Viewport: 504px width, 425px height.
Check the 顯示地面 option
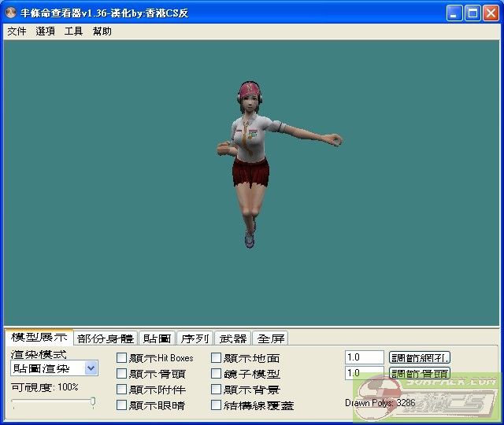[x=217, y=358]
